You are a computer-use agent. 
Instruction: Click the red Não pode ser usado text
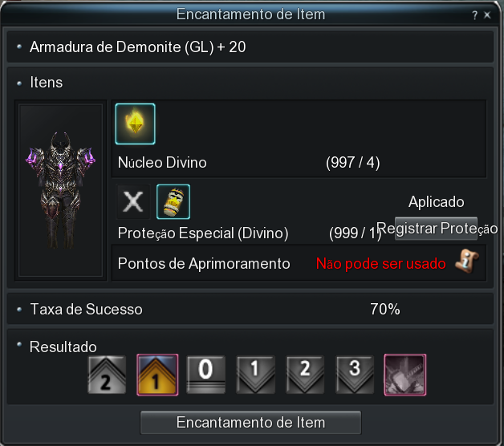pos(381,263)
